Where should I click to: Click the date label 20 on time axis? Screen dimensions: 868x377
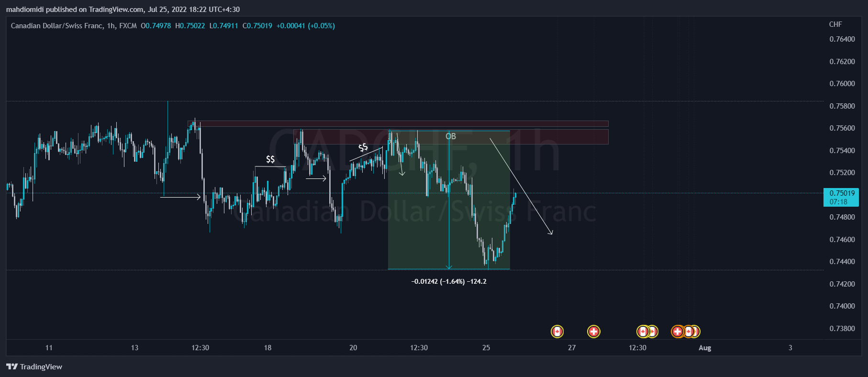click(x=353, y=348)
